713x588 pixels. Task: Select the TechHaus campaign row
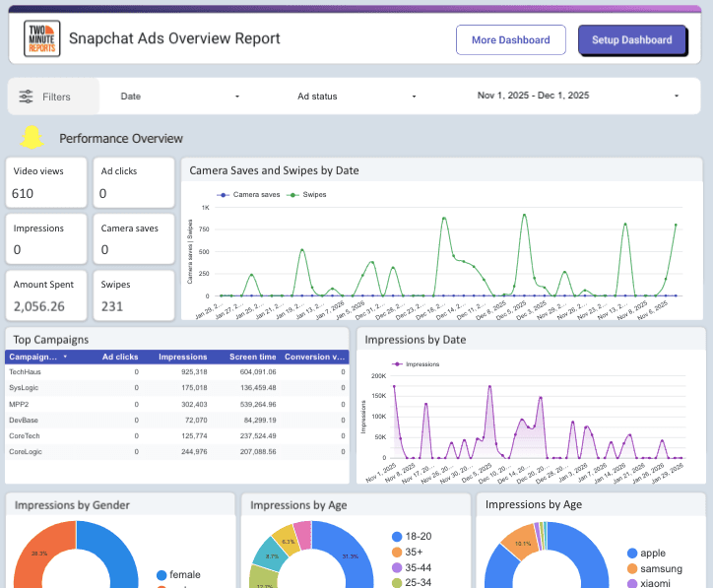pos(176,372)
